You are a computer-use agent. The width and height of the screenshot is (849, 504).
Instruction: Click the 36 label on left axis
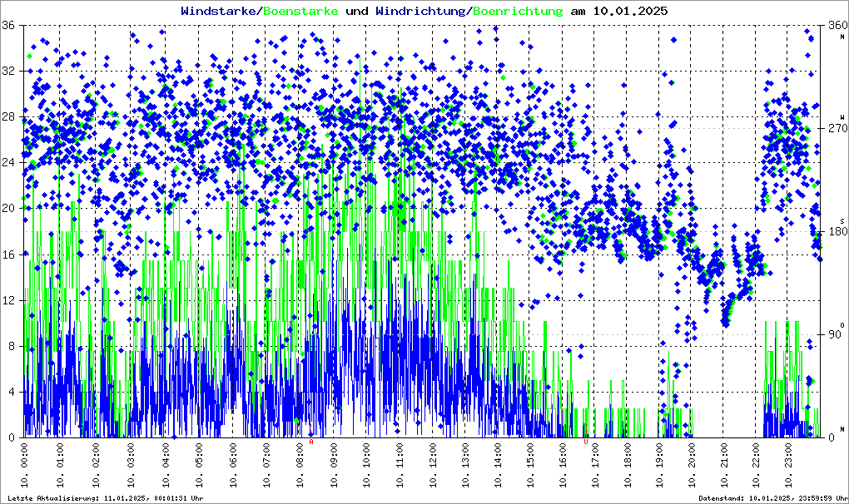coord(9,26)
